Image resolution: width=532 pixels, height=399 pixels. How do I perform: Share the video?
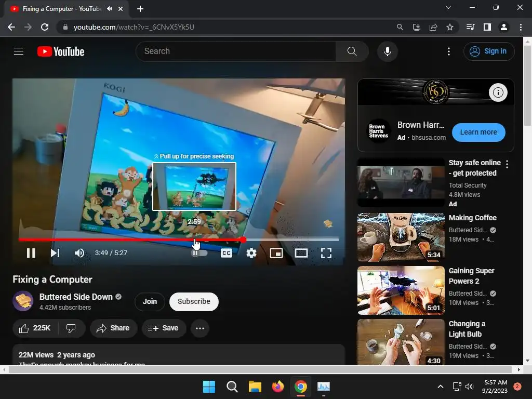pyautogui.click(x=113, y=328)
